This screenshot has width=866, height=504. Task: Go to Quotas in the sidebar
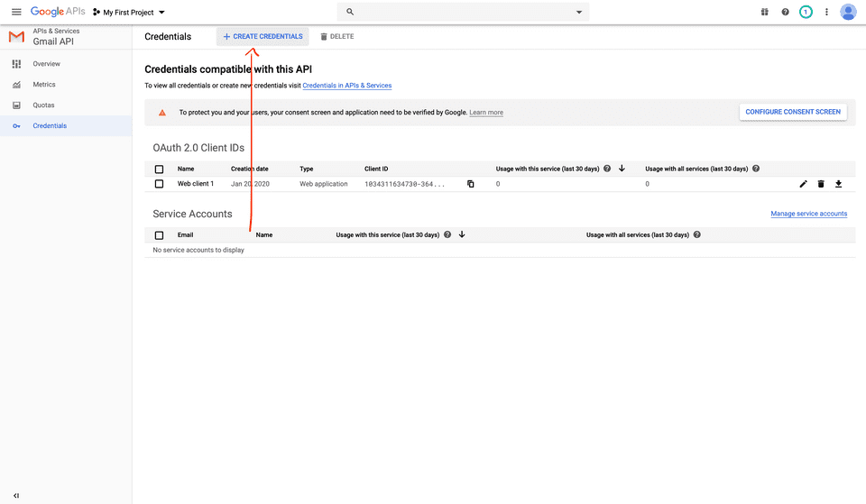click(x=43, y=105)
